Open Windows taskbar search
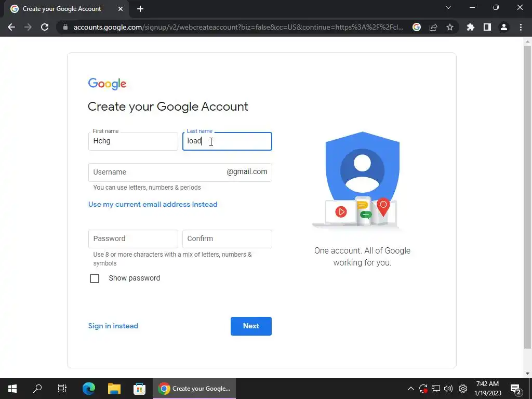 click(x=37, y=389)
